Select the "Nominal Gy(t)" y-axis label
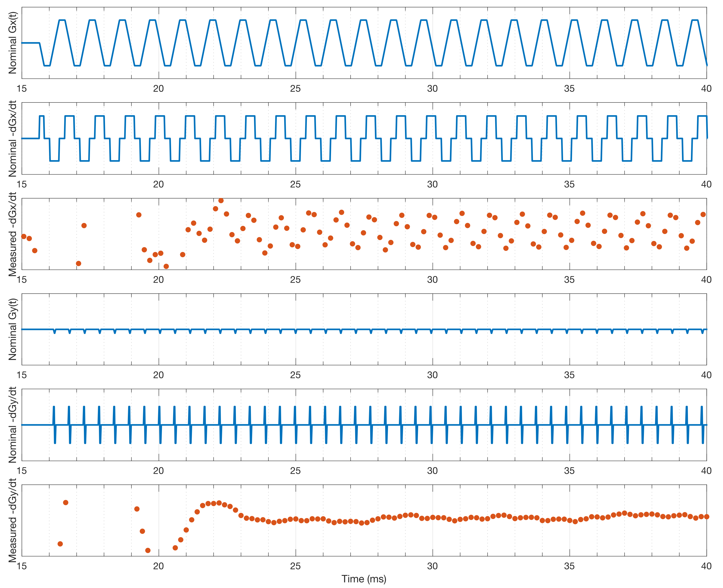 coord(12,329)
